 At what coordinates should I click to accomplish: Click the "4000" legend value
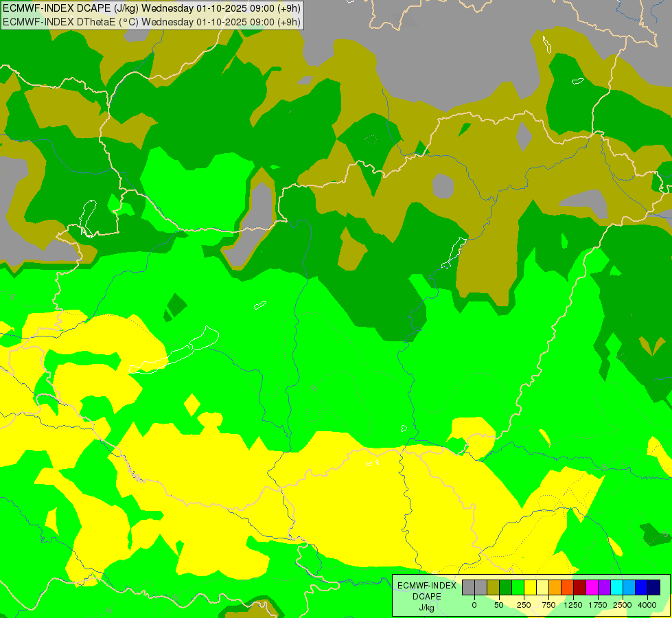(x=647, y=605)
